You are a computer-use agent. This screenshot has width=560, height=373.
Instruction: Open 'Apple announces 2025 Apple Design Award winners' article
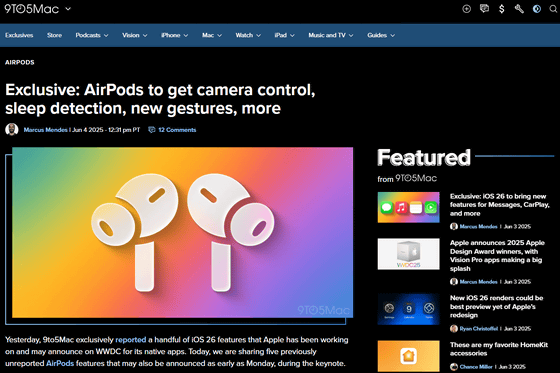click(x=497, y=255)
